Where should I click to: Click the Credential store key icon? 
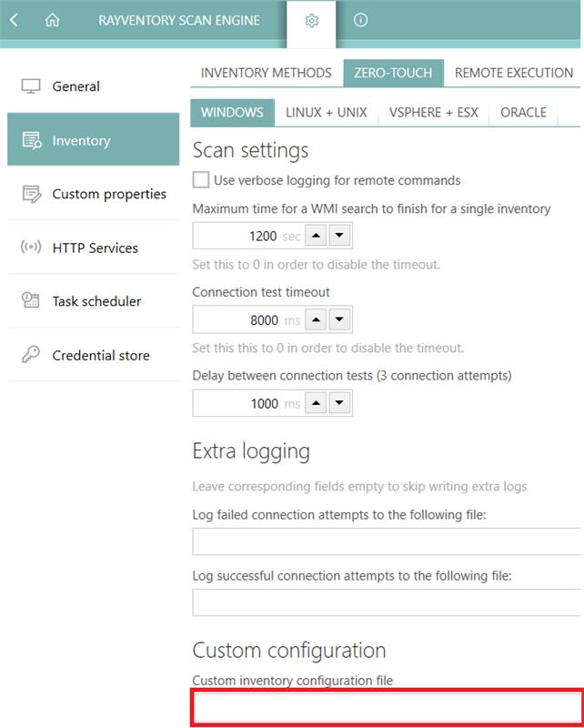click(31, 354)
